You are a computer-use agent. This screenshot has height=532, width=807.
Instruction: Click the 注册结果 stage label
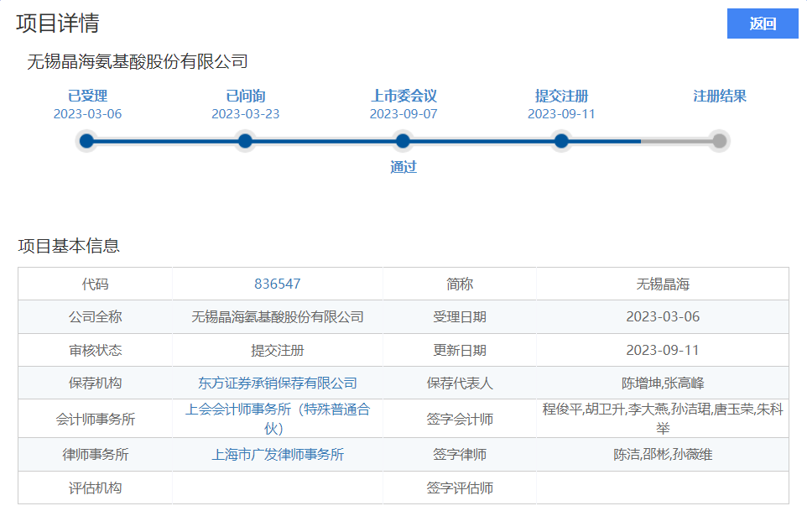click(x=719, y=96)
